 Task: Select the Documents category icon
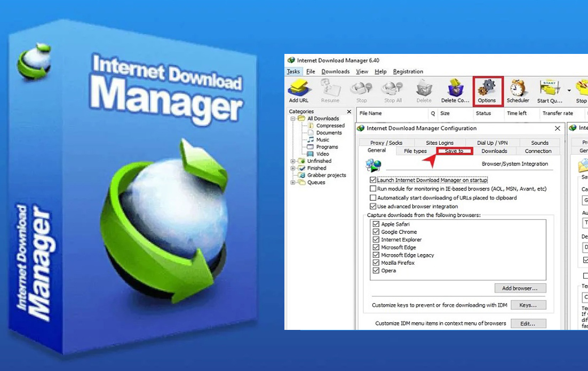pos(311,133)
